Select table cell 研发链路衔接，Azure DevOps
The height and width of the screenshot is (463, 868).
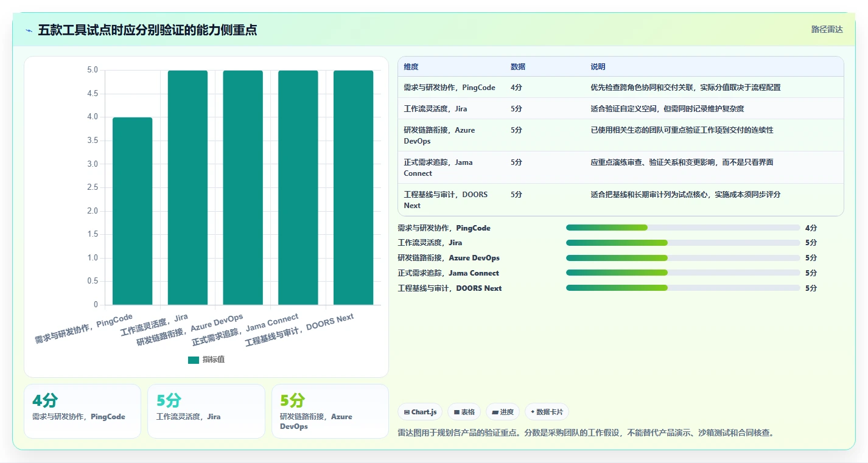coord(439,136)
